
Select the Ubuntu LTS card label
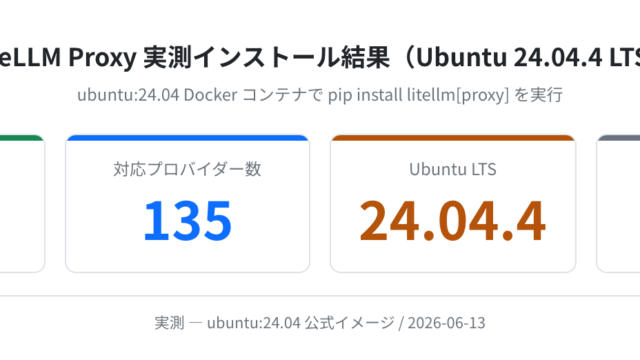click(x=453, y=169)
